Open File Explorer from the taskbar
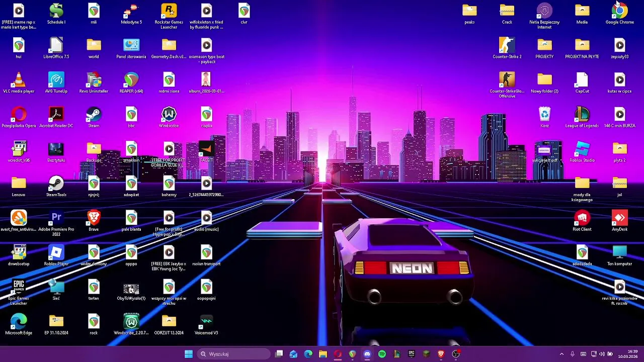644x362 pixels. (323, 354)
